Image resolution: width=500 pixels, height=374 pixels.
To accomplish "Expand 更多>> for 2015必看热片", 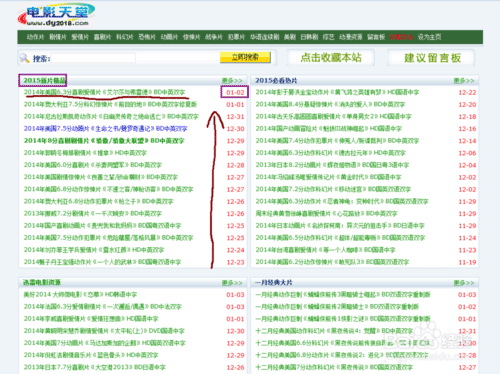I will 464,81.
